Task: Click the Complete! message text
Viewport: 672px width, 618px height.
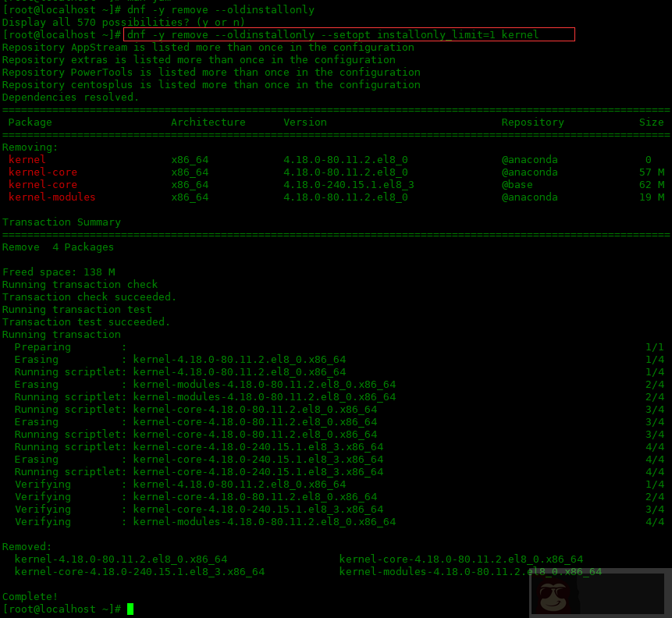Action: tap(30, 596)
